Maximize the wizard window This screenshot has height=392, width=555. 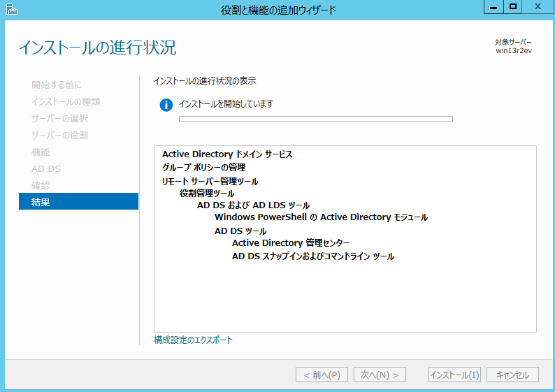(513, 6)
